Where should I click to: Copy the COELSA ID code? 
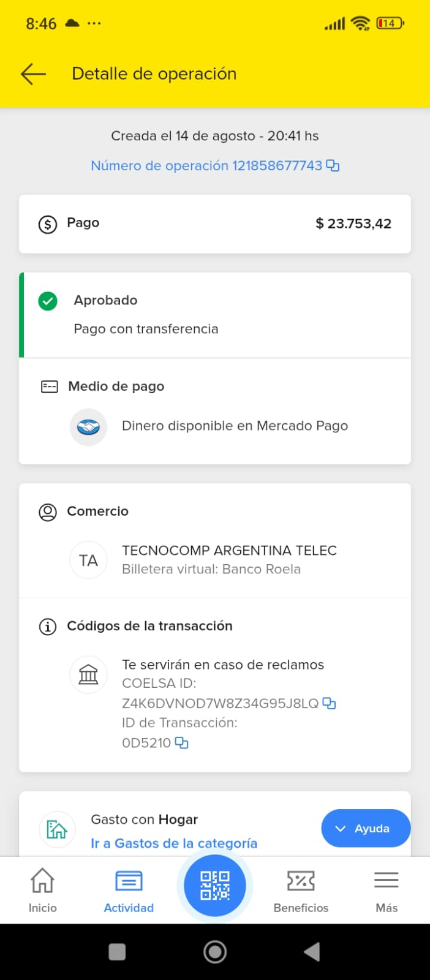pyautogui.click(x=330, y=703)
